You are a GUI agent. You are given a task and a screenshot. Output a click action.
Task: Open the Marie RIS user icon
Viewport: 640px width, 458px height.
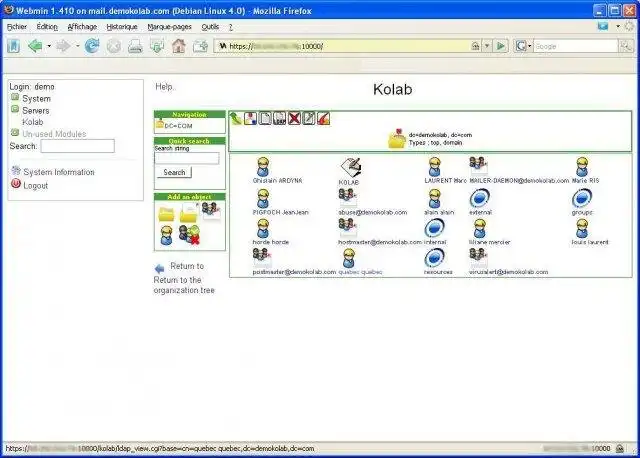[x=582, y=167]
